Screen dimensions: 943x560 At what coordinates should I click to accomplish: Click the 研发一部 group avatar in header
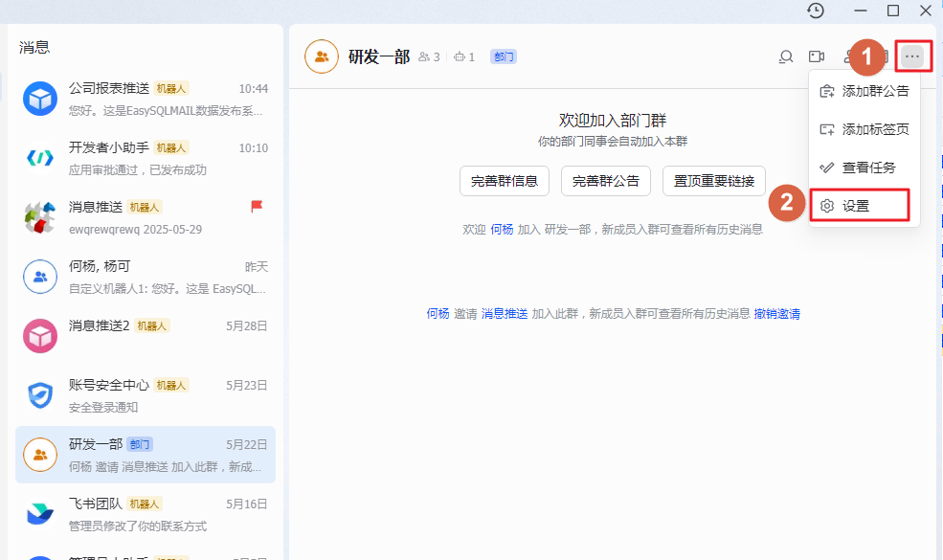coord(322,56)
